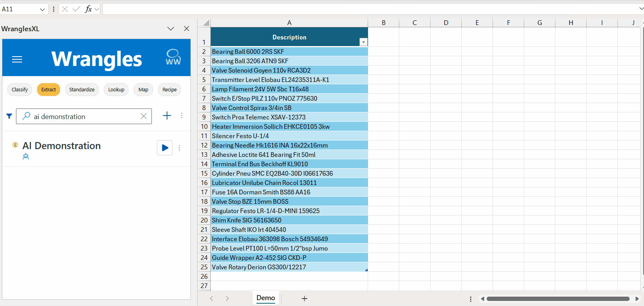Clear the ai demonstration search text
Viewport: 644px width, 306px height.
pos(143,116)
